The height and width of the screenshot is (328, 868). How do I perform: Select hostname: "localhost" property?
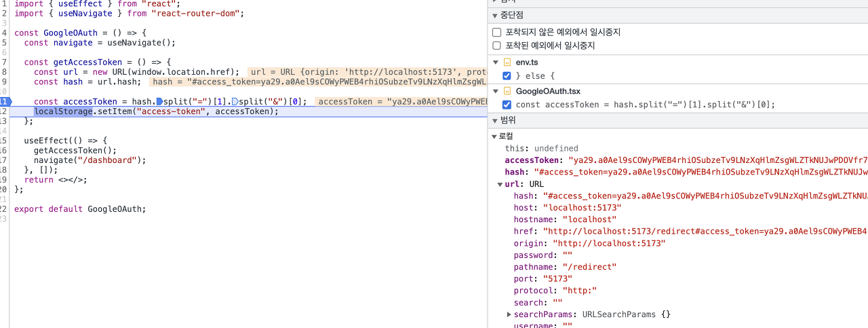[565, 219]
